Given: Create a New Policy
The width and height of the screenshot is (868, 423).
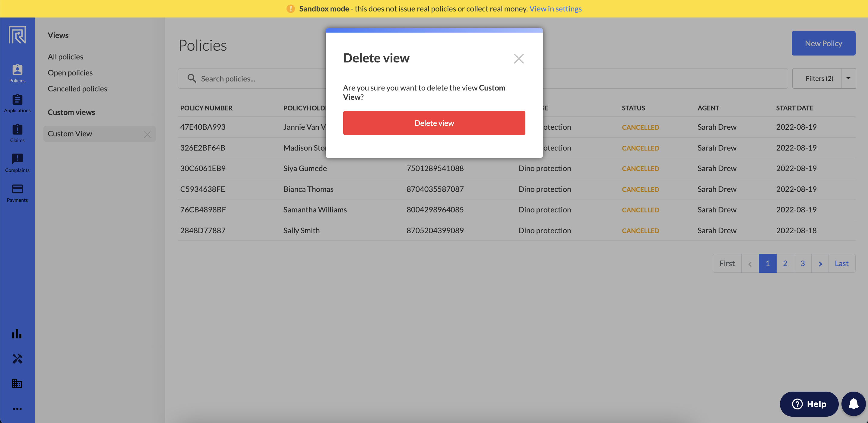Looking at the screenshot, I should pyautogui.click(x=824, y=43).
